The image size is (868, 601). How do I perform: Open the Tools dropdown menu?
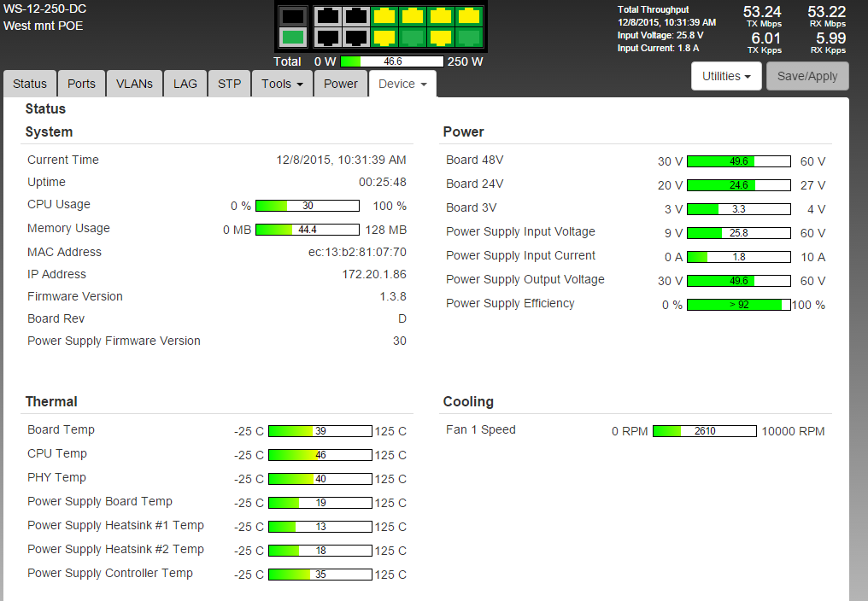coord(282,84)
